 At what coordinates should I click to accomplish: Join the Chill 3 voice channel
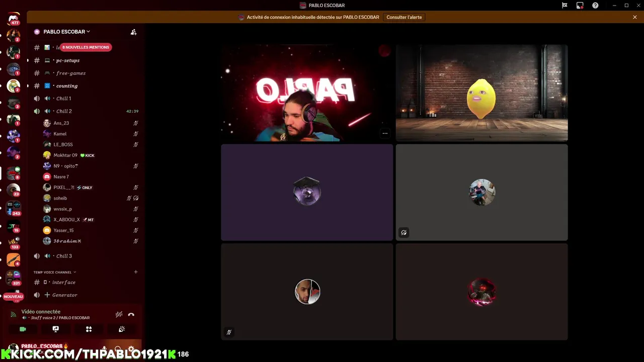85,256
